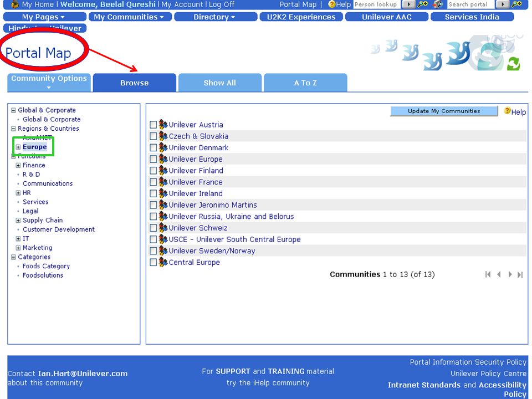
Task: Collapse the Global & Corporate tree node
Action: point(13,110)
